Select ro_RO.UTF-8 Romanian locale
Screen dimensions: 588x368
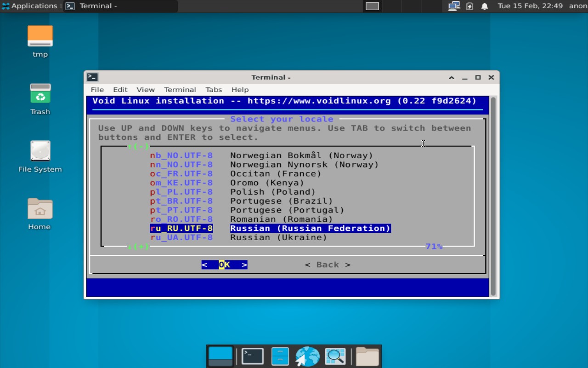242,219
